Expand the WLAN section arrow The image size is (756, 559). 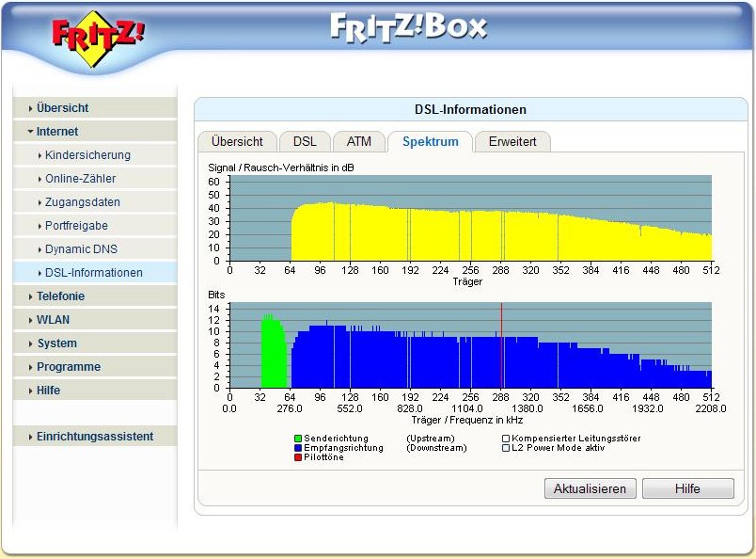pos(30,321)
